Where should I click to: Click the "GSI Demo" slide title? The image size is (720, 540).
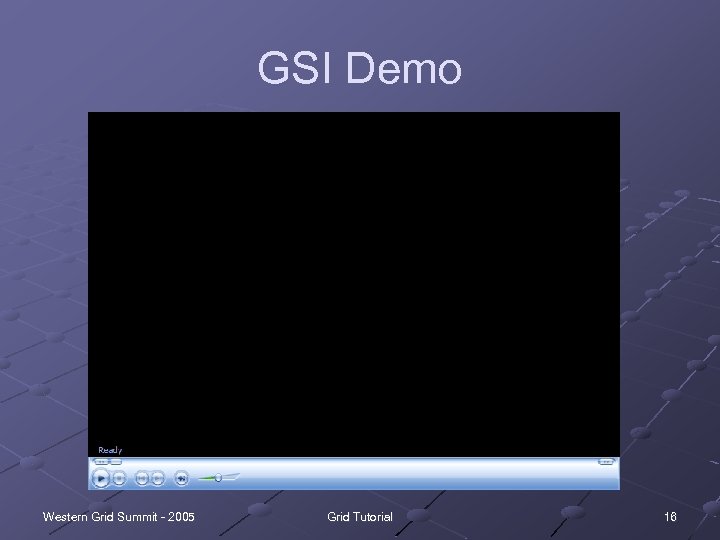pos(359,68)
